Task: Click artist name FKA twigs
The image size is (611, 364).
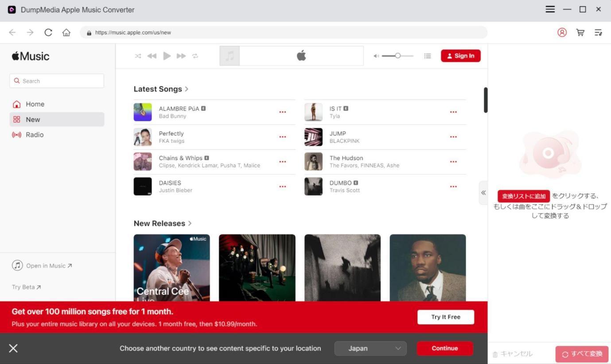Action: point(171,141)
